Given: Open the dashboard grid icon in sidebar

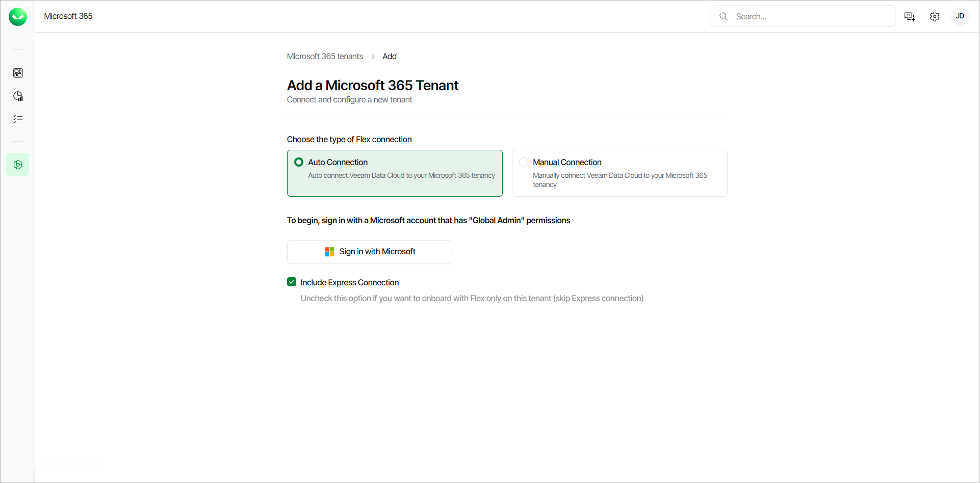Looking at the screenshot, I should (18, 73).
